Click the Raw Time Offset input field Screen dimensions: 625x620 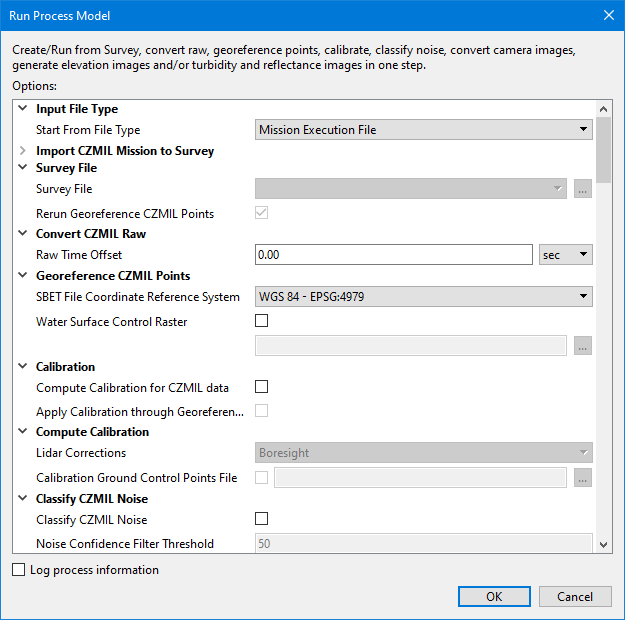pos(393,255)
